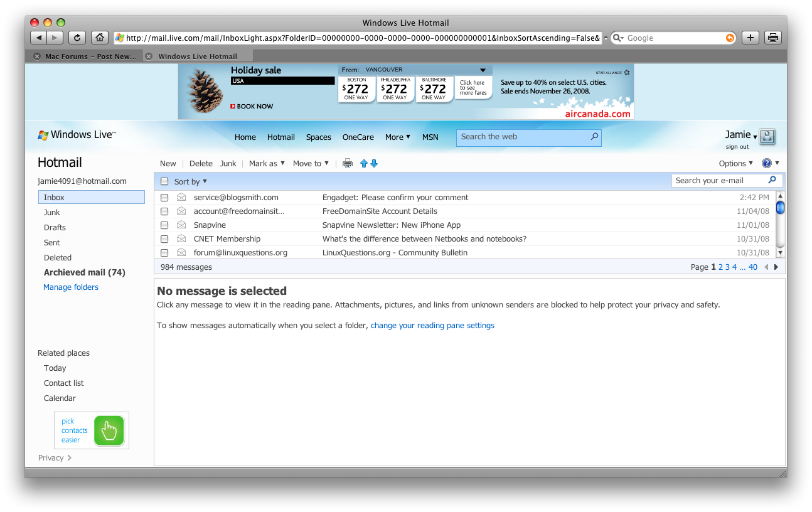Open the Move to dropdown
Image resolution: width=812 pixels, height=512 pixels.
point(311,163)
